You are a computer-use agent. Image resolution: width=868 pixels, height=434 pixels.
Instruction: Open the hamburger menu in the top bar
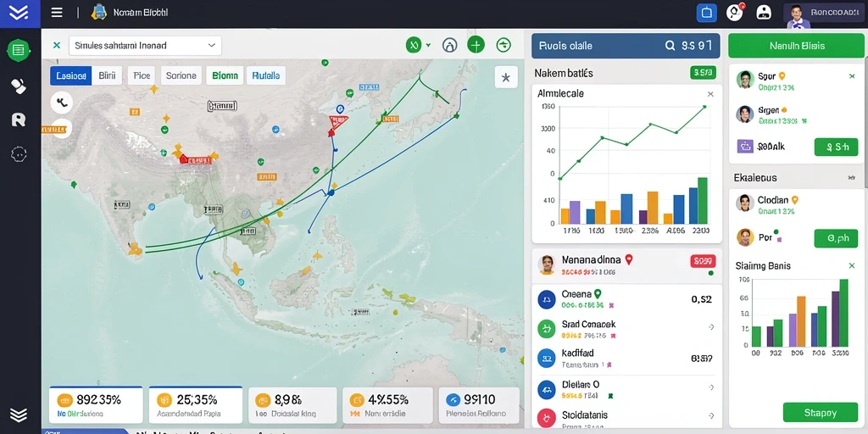point(57,12)
